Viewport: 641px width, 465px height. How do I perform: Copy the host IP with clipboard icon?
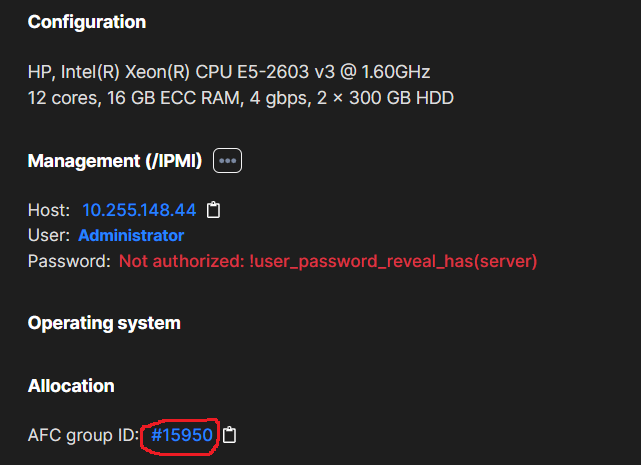click(213, 210)
